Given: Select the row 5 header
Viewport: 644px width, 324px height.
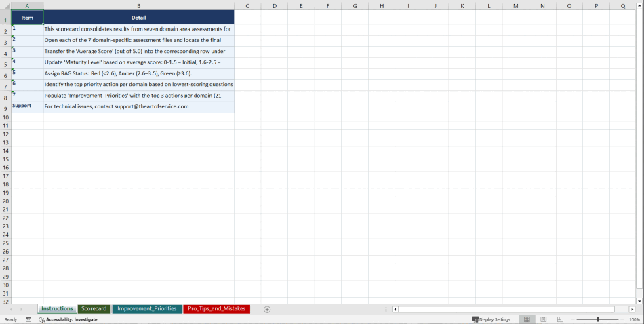Looking at the screenshot, I should coord(5,64).
